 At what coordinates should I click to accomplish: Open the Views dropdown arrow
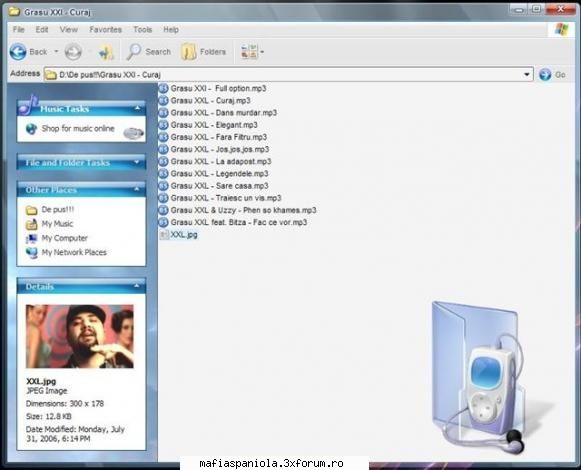pyautogui.click(x=262, y=52)
